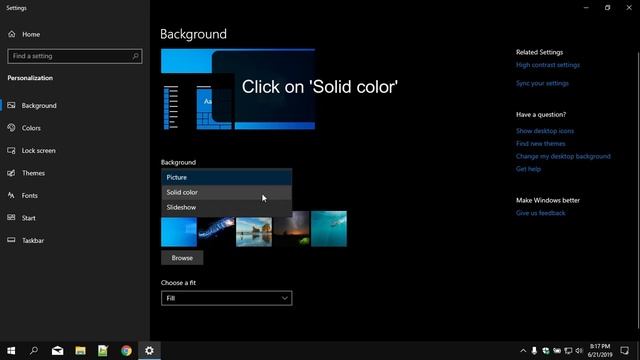This screenshot has height=360, width=640.
Task: Open the Mail app from taskbar
Action: pos(57,351)
